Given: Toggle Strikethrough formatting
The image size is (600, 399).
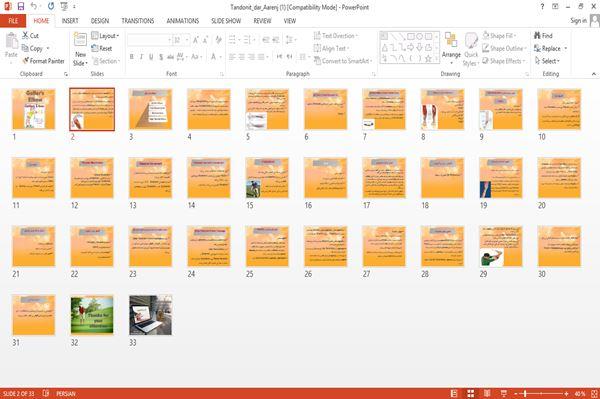Looking at the screenshot, I should [170, 57].
